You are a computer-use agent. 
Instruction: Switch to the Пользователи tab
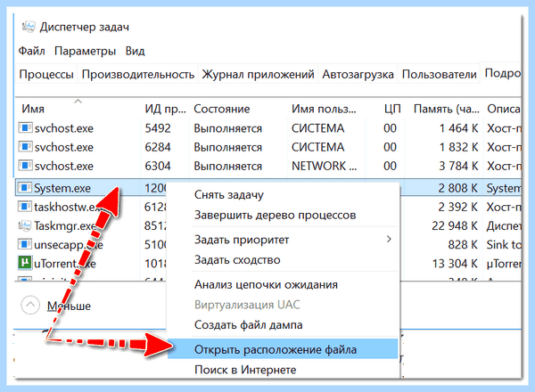(x=439, y=74)
